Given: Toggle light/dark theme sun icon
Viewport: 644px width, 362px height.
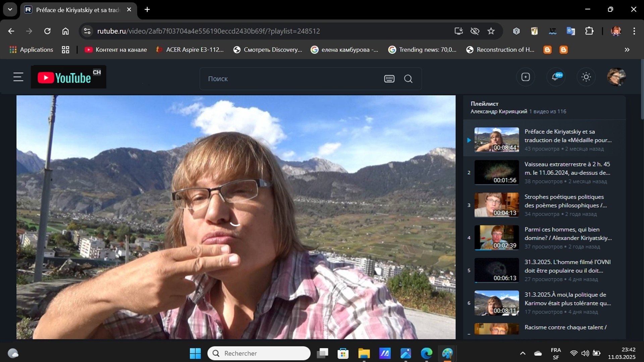Looking at the screenshot, I should pos(586,77).
